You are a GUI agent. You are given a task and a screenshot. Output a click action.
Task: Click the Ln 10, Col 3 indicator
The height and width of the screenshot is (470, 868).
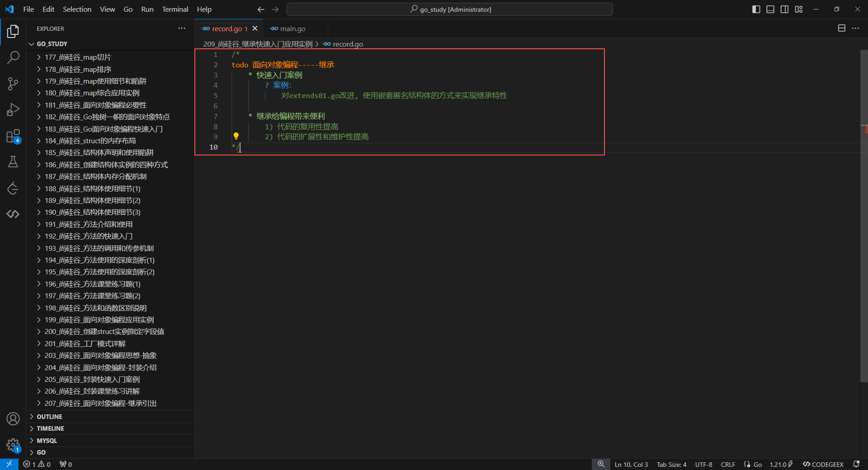631,464
